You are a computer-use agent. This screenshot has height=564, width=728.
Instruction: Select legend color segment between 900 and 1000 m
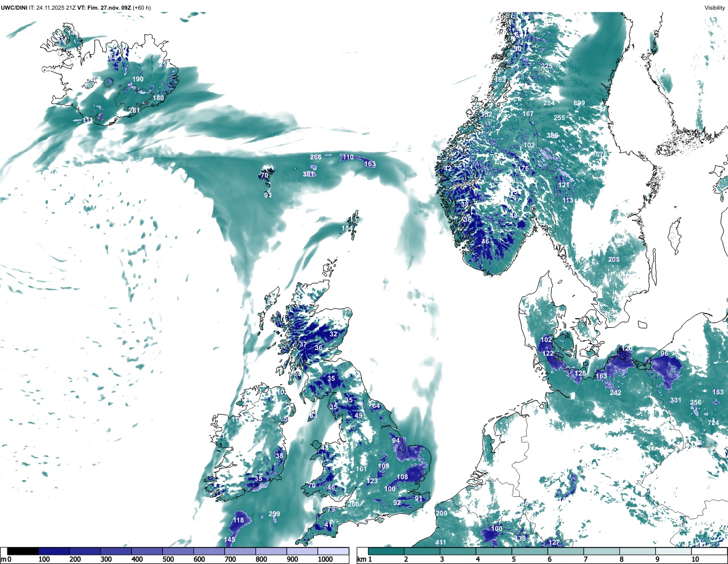[302, 551]
